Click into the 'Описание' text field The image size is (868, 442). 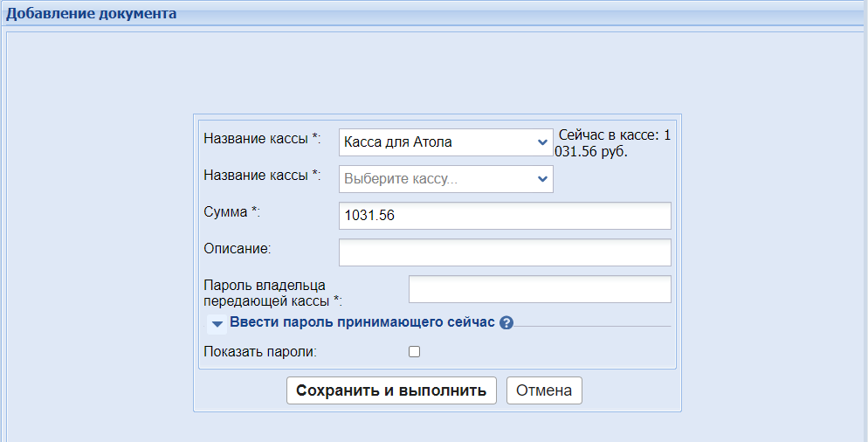click(x=505, y=252)
